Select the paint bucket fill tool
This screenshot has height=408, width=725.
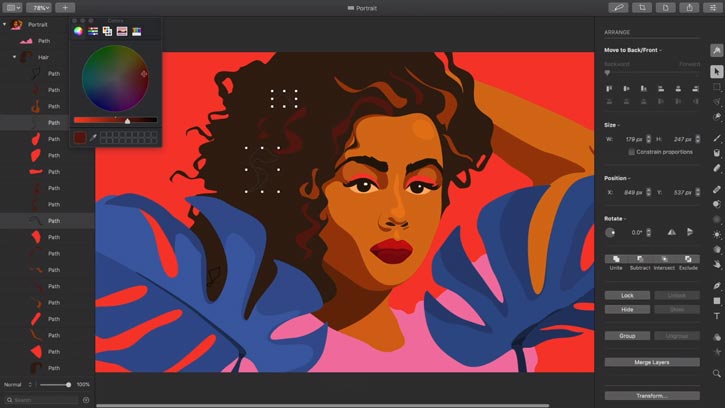coord(717,153)
